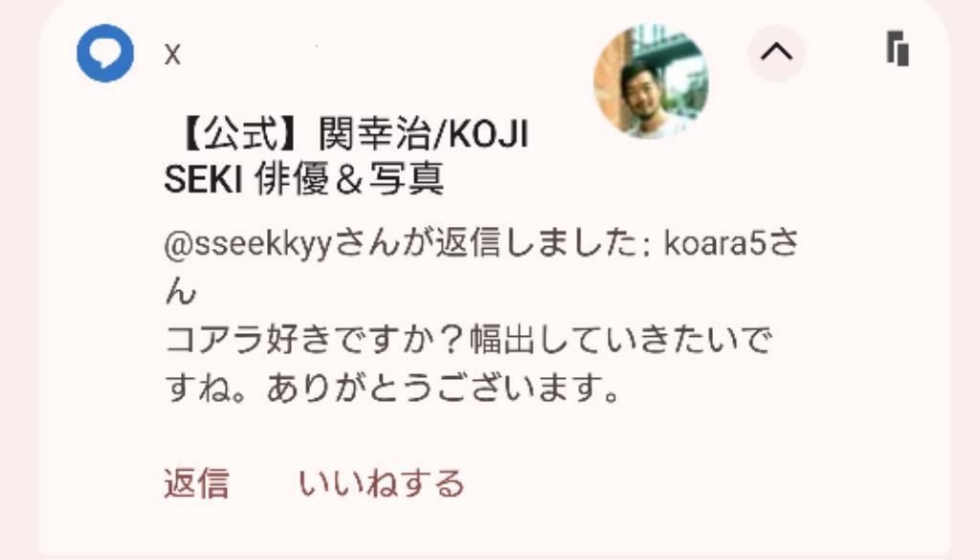Tap the ありがとうございます。 closing line

pos(443,388)
